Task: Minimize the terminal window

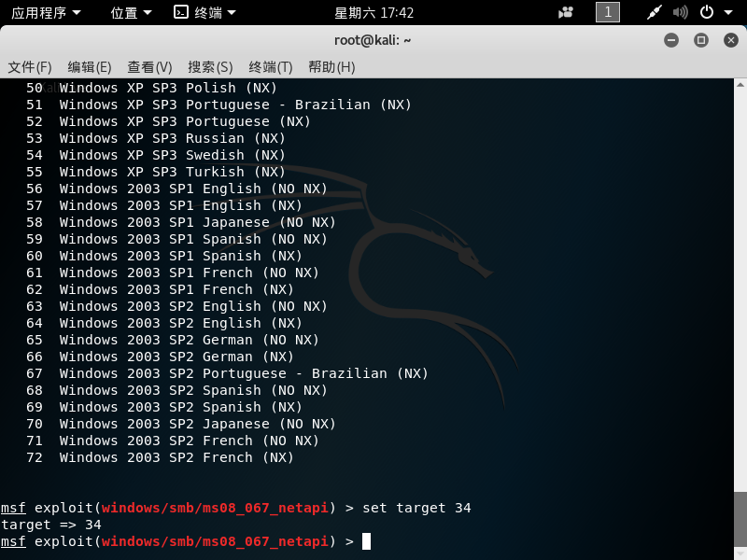Action: tap(671, 40)
